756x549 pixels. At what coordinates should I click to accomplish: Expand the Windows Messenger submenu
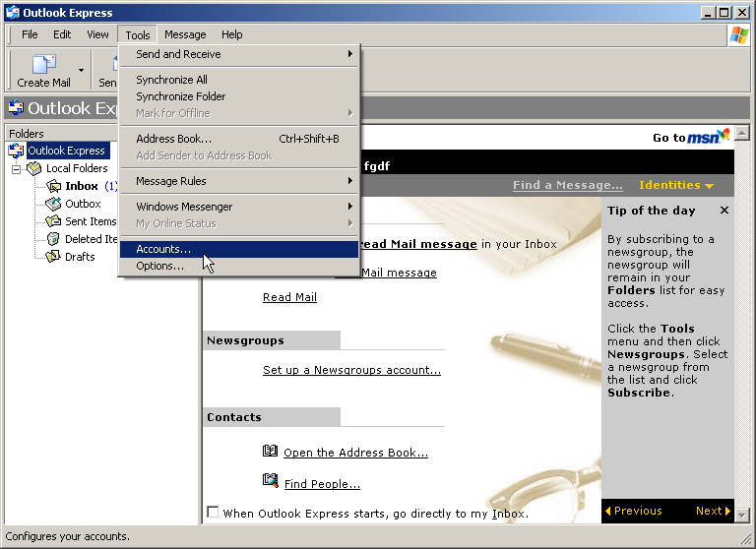click(x=239, y=207)
